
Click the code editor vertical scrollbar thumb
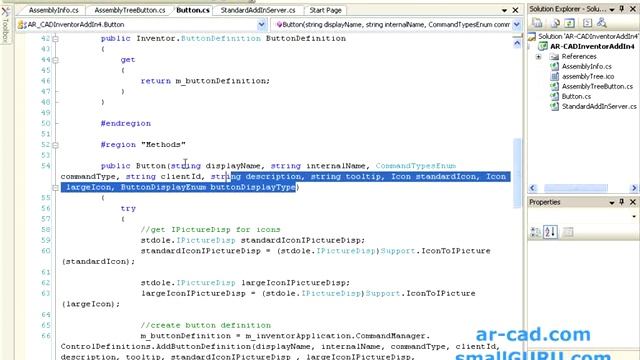[x=517, y=173]
